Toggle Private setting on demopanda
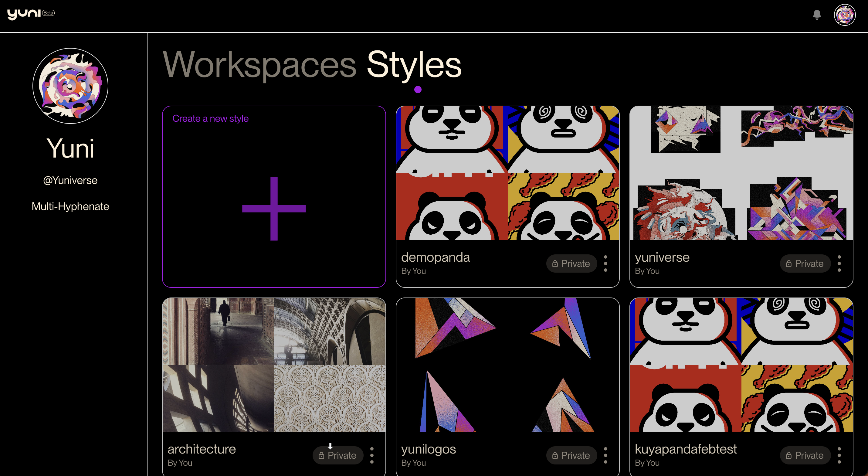The height and width of the screenshot is (476, 868). tap(571, 263)
